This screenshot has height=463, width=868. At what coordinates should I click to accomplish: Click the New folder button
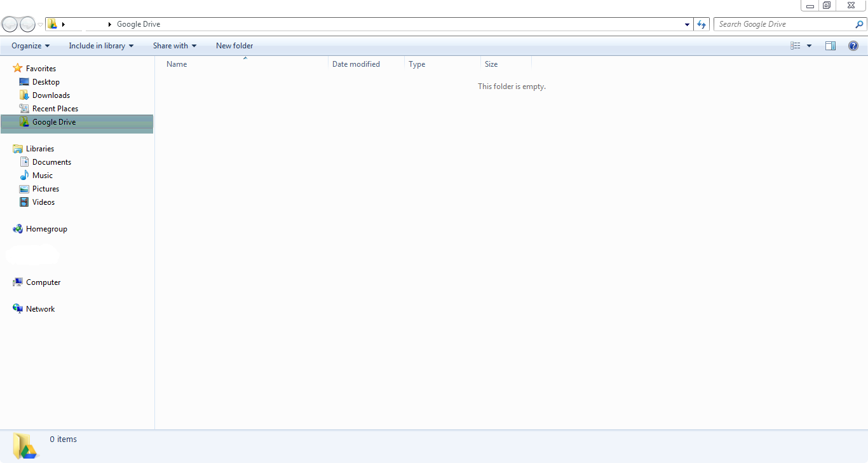234,46
